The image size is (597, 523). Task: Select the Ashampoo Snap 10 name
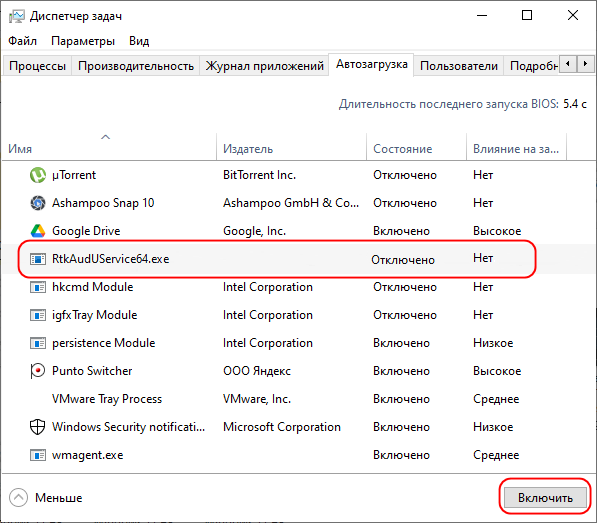103,203
